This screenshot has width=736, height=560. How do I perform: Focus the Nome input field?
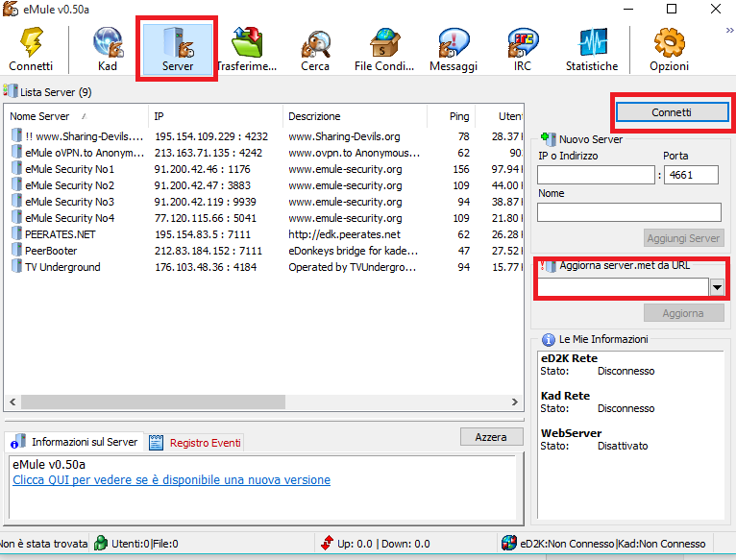tap(629, 212)
